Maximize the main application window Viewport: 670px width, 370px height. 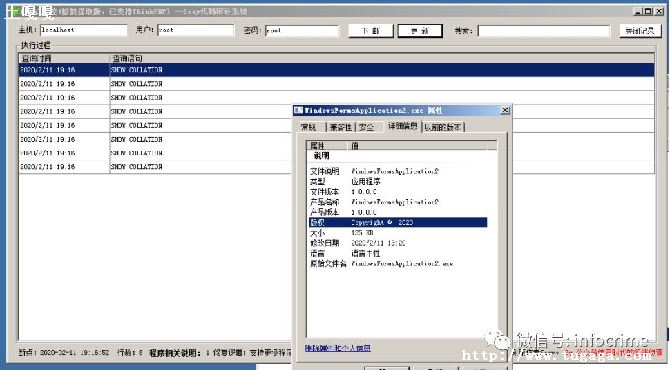tap(648, 11)
